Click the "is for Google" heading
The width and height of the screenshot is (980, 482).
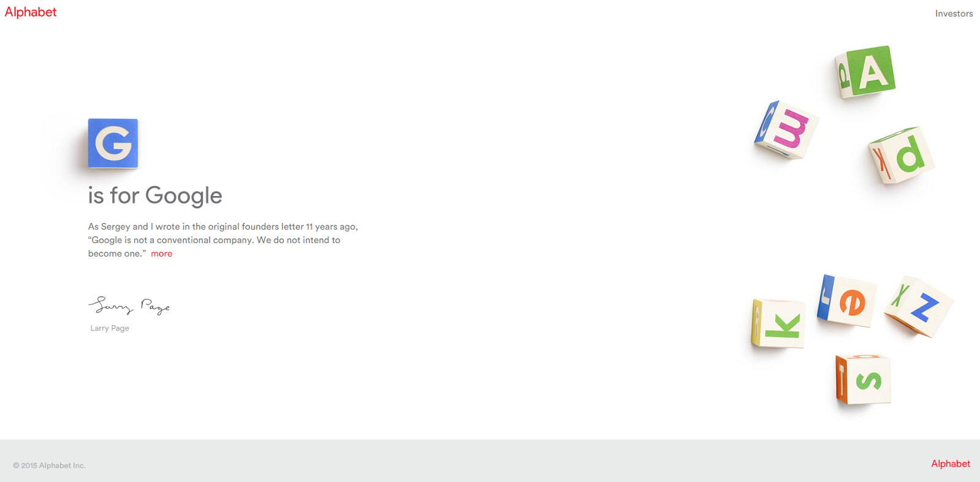155,196
